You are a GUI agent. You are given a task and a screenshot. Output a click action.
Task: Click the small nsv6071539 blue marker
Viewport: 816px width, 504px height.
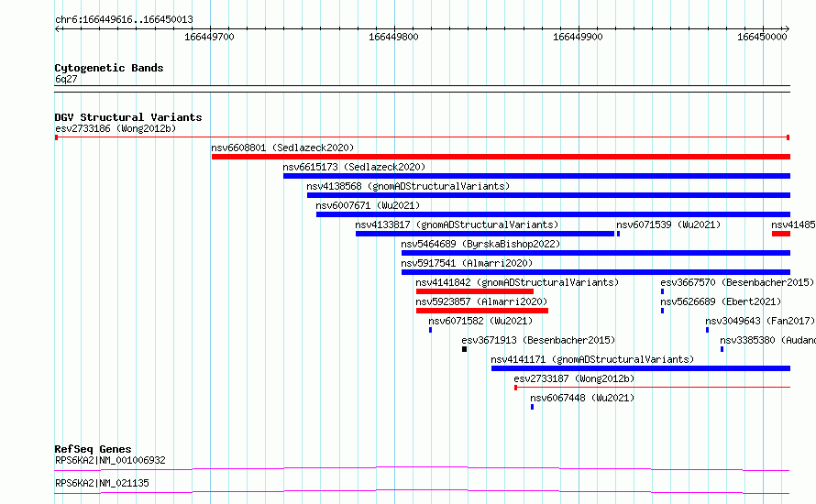[x=618, y=234]
